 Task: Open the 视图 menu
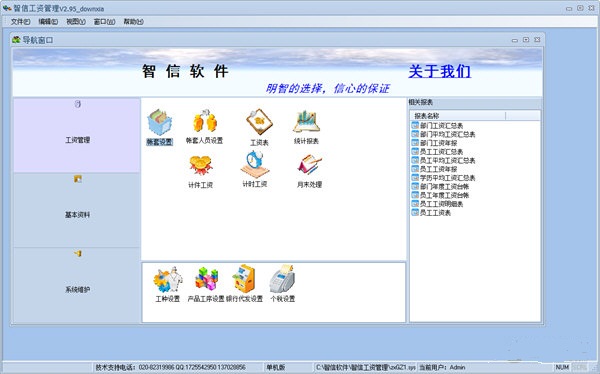76,22
